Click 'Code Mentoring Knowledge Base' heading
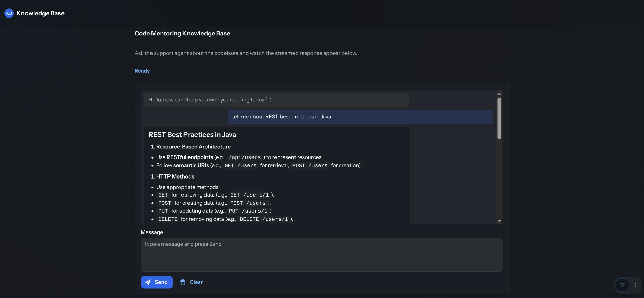This screenshot has width=644, height=298. [x=182, y=33]
